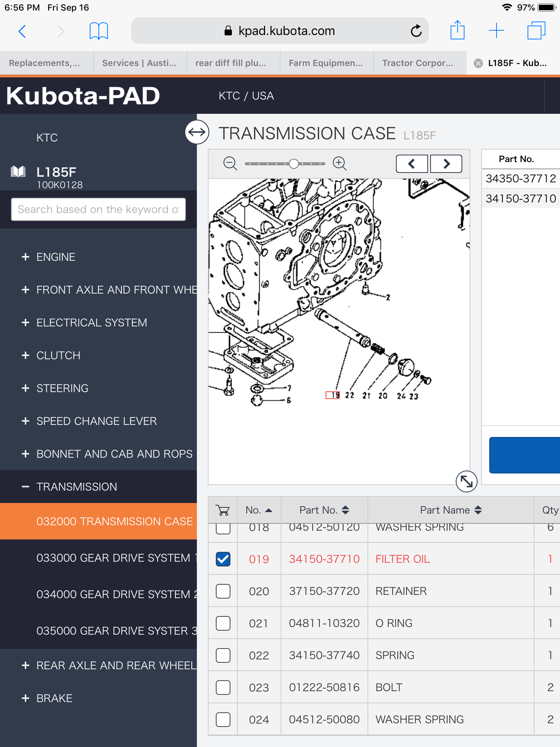Click L185F model name in sidebar
Screen dimensions: 560x747
click(56, 172)
